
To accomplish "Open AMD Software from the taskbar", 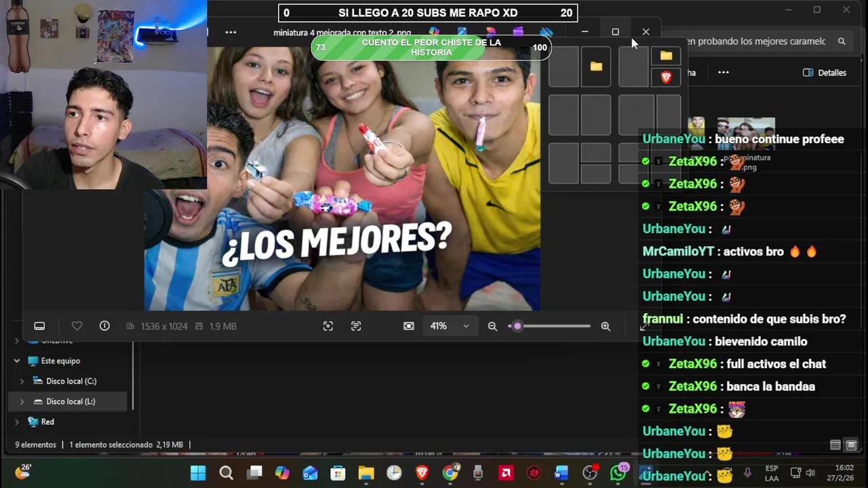I will pos(506,473).
